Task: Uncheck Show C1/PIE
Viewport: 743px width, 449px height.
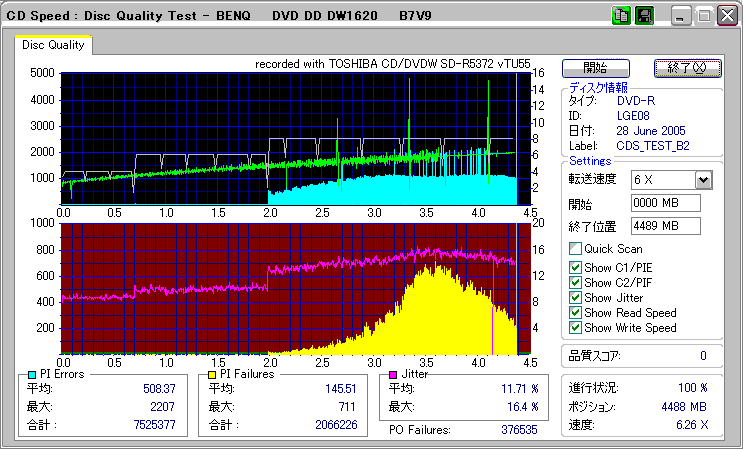Action: point(575,268)
